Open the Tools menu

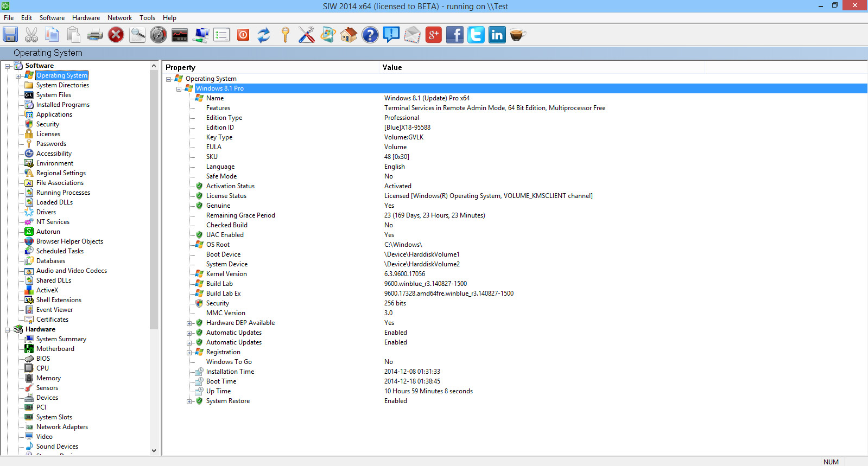[148, 18]
